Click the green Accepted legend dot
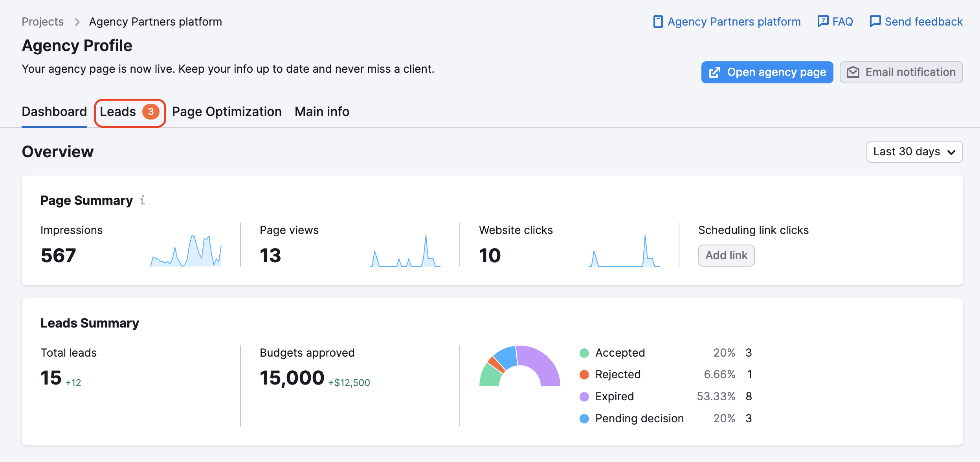The image size is (980, 462). tap(584, 353)
